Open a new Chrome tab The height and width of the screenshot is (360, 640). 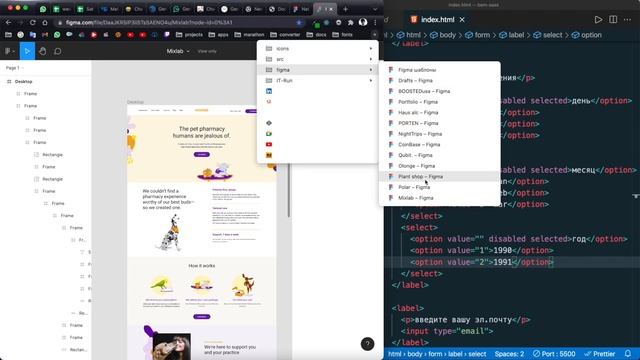[x=345, y=9]
